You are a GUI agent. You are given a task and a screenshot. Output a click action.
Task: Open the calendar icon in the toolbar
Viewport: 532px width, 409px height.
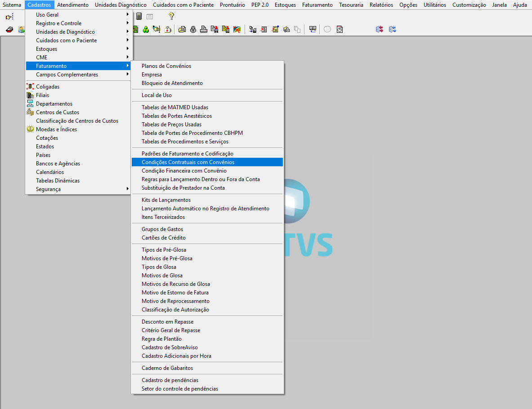pos(150,17)
